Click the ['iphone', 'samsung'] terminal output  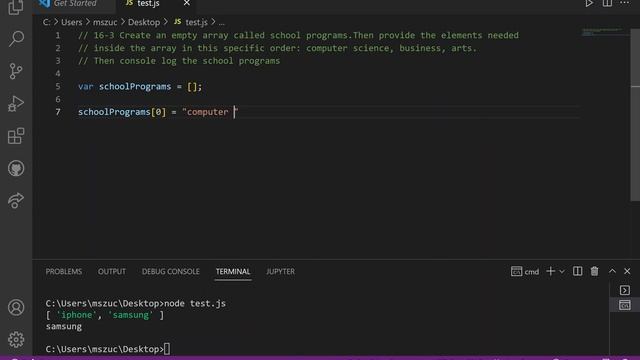click(x=105, y=315)
